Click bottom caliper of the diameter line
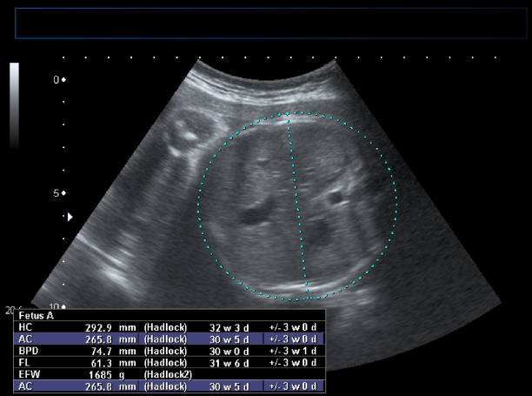 click(307, 285)
